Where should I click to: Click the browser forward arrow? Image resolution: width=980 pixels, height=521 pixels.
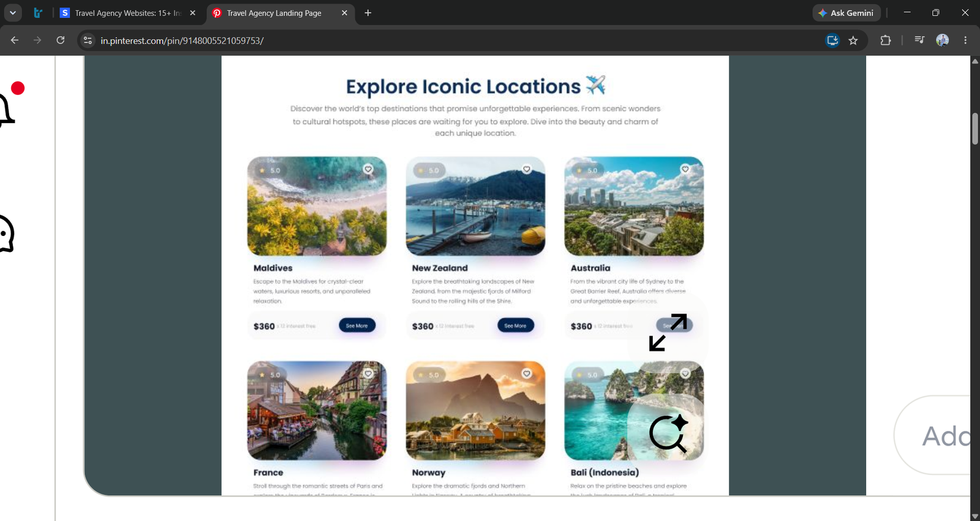(x=37, y=40)
